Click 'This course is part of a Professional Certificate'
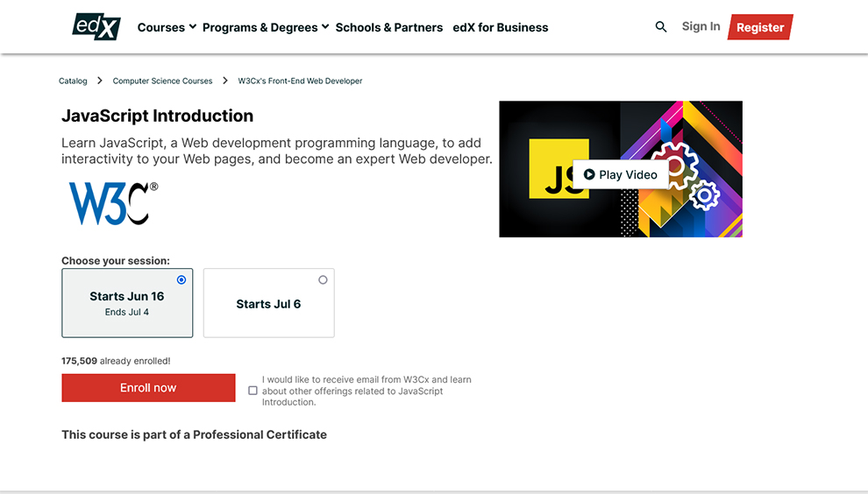The image size is (868, 494). (195, 434)
